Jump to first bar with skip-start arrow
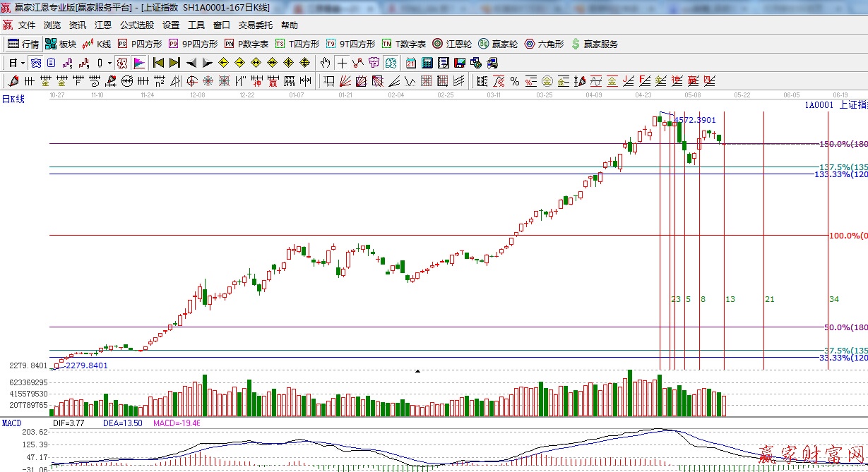 (159, 63)
